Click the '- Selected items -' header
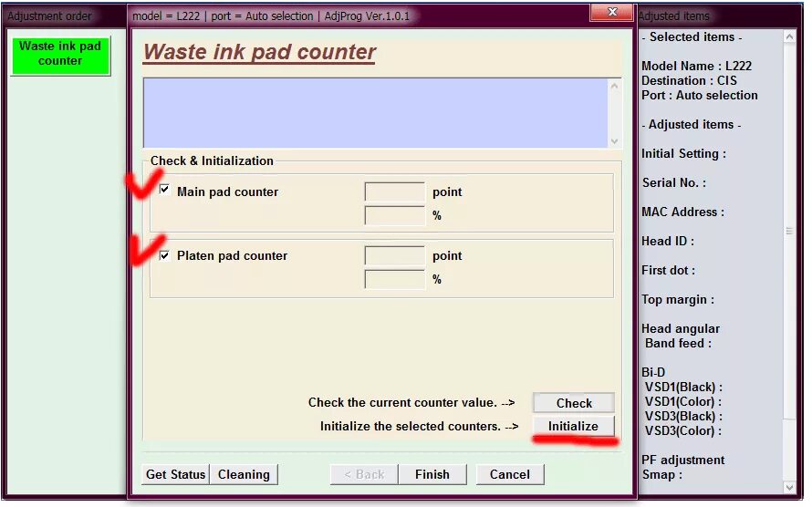This screenshot has height=507, width=812. (x=692, y=37)
